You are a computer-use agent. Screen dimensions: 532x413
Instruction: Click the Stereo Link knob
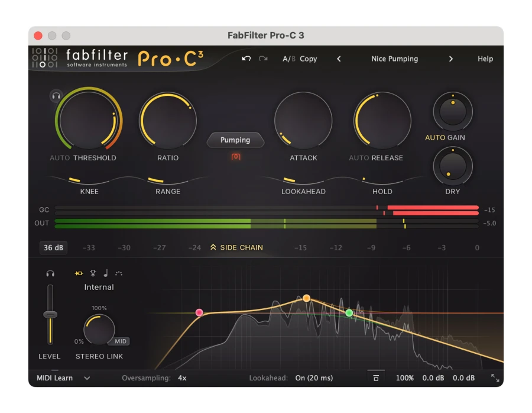[99, 330]
